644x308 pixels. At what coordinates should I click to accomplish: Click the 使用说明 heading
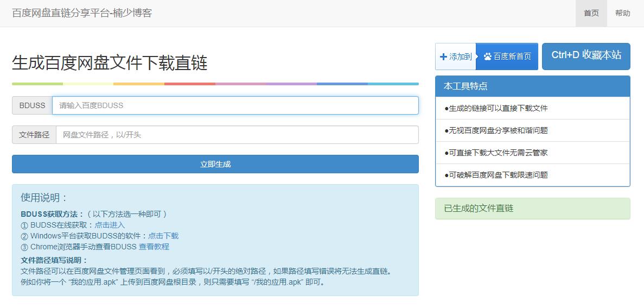point(44,198)
